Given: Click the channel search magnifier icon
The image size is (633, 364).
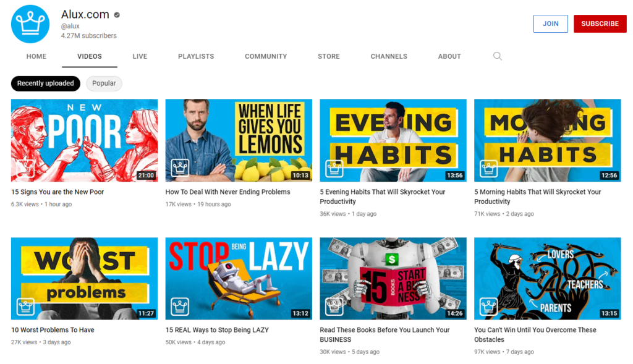Looking at the screenshot, I should pos(498,56).
